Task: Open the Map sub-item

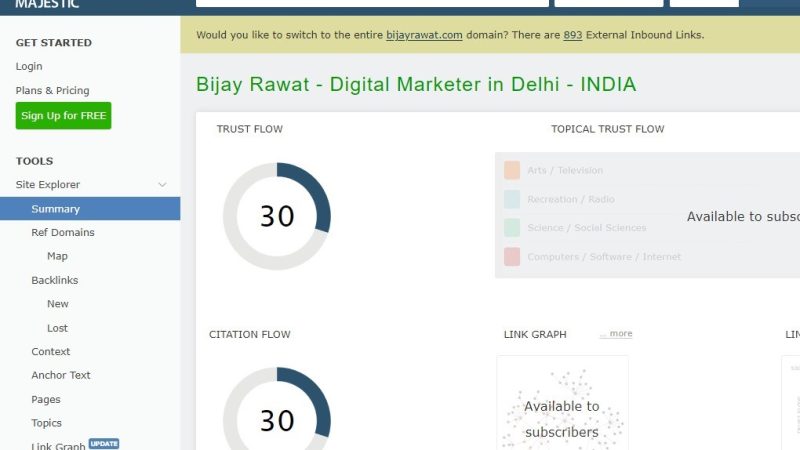Action: pyautogui.click(x=57, y=256)
